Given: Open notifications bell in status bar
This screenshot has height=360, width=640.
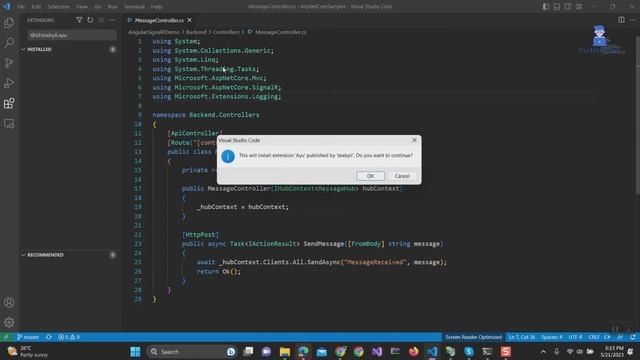Looking at the screenshot, I should 633,337.
